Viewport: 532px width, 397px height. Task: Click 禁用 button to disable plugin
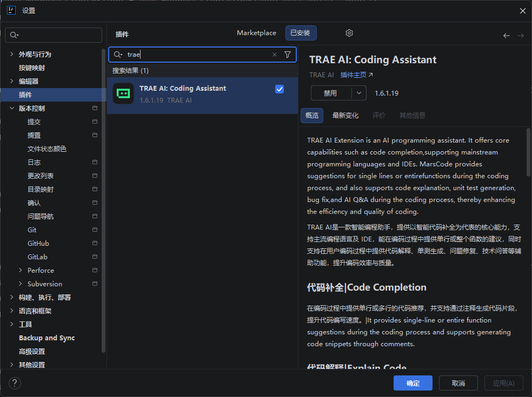331,93
